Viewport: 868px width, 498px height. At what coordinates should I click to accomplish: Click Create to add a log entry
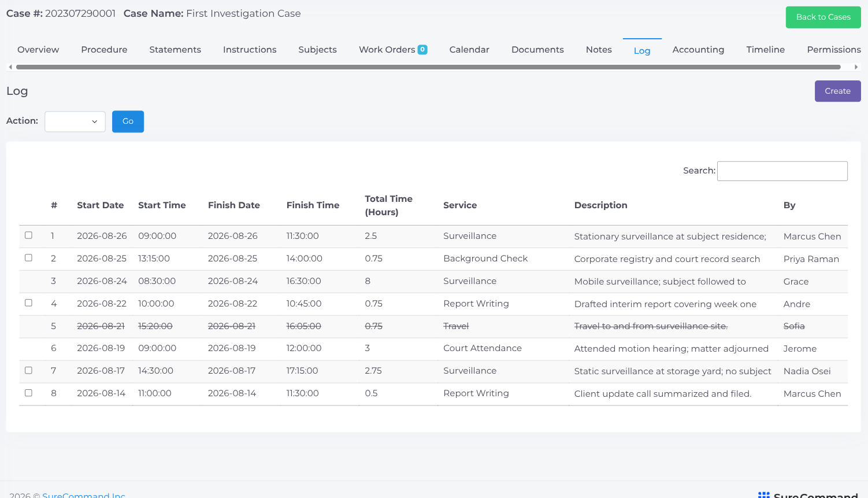tap(837, 91)
